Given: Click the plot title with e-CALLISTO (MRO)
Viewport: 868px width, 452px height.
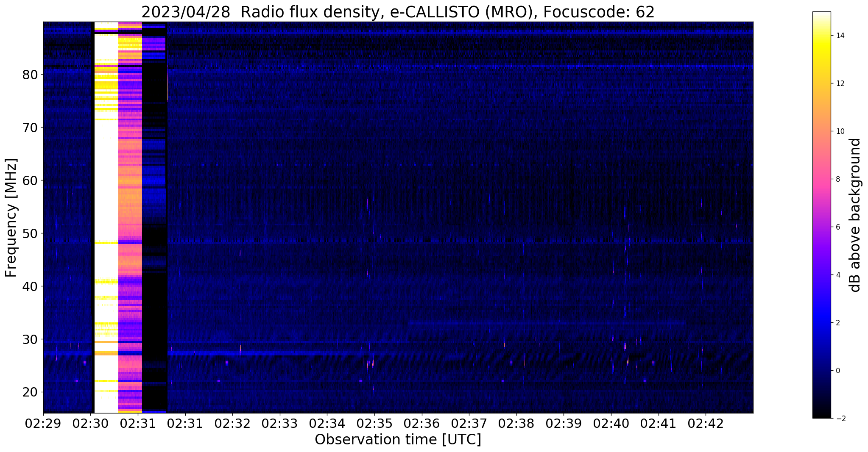Looking at the screenshot, I should pos(398,12).
